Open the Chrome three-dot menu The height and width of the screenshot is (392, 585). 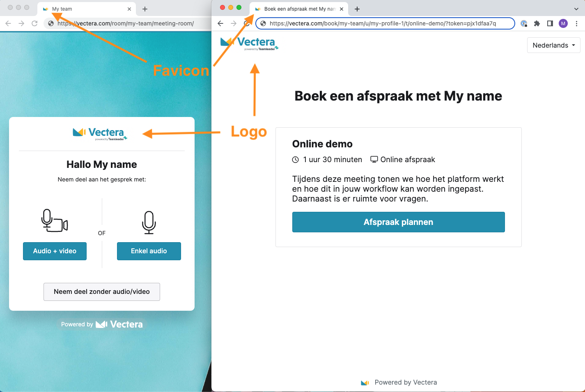(576, 23)
